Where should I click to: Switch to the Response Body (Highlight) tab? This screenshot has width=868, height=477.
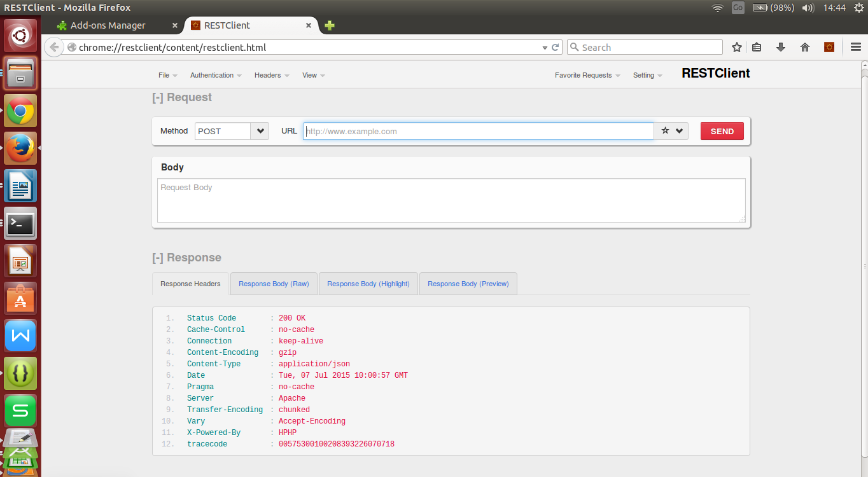point(368,283)
